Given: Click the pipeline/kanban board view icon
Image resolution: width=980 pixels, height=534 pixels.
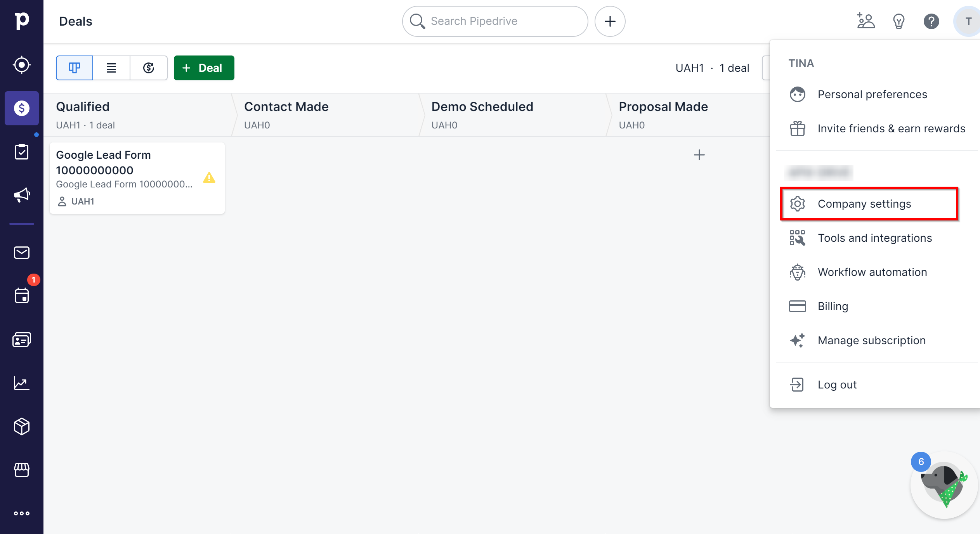Looking at the screenshot, I should pos(74,68).
